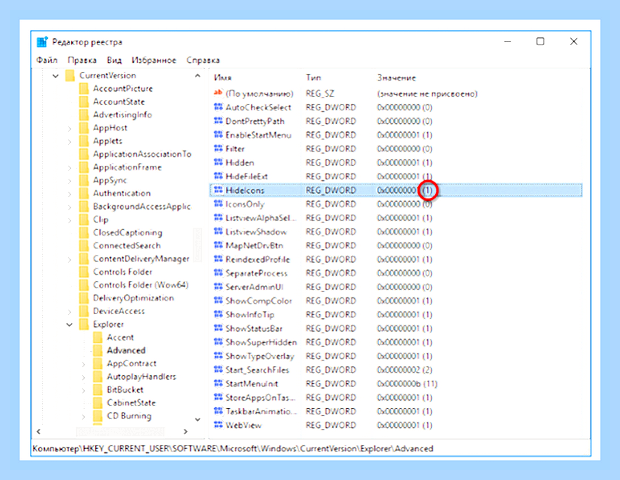Select the ConnectedSearch key in the tree
Viewport: 620px width, 480px height.
127,246
